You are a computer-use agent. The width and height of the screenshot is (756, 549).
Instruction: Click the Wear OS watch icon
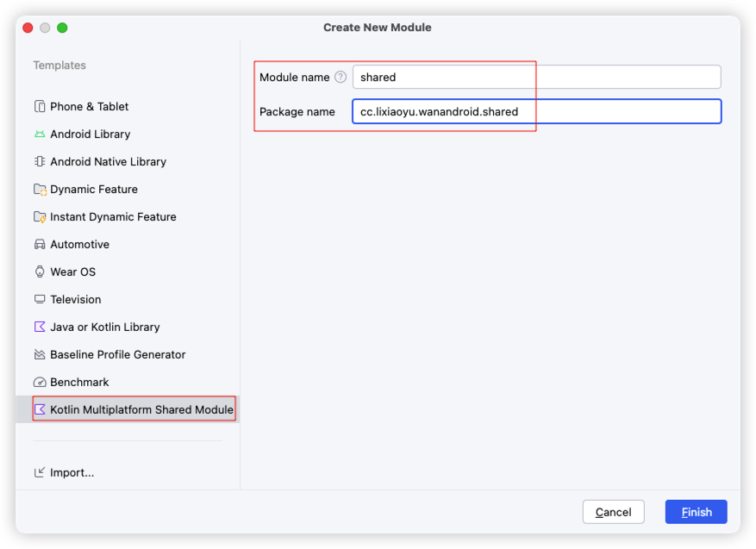[40, 272]
